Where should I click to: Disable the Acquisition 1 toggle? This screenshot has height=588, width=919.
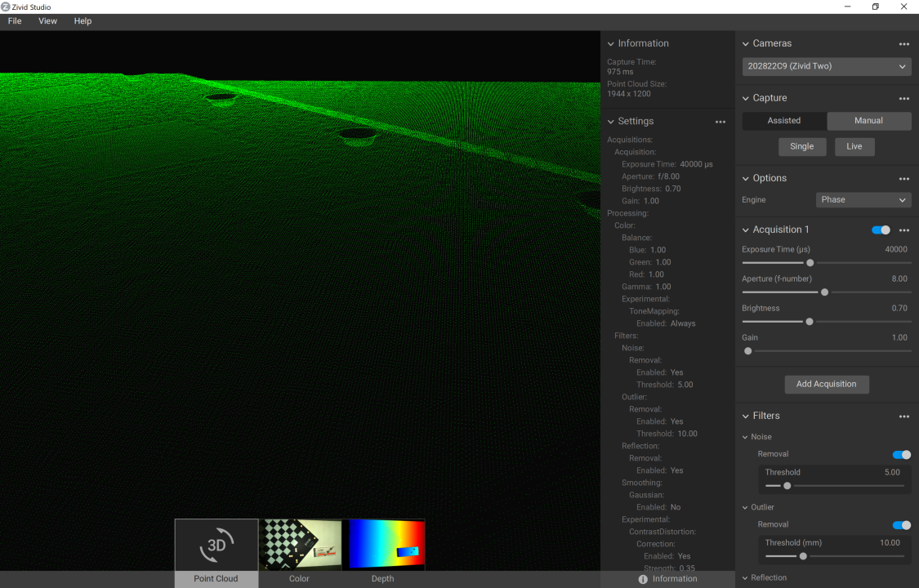coord(881,230)
